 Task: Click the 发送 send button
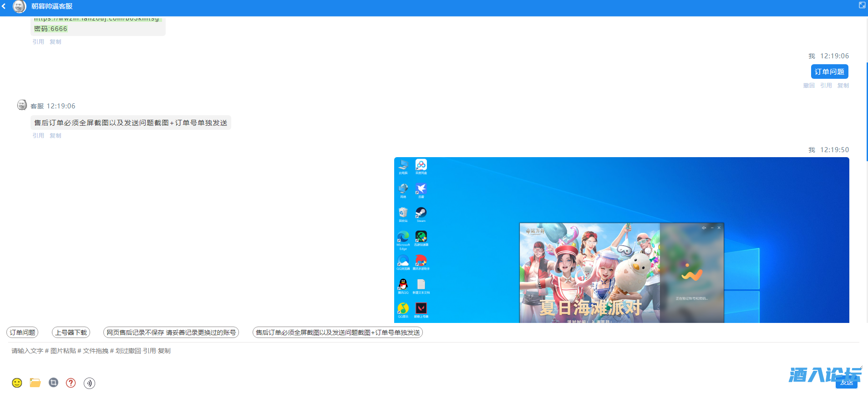(x=847, y=383)
